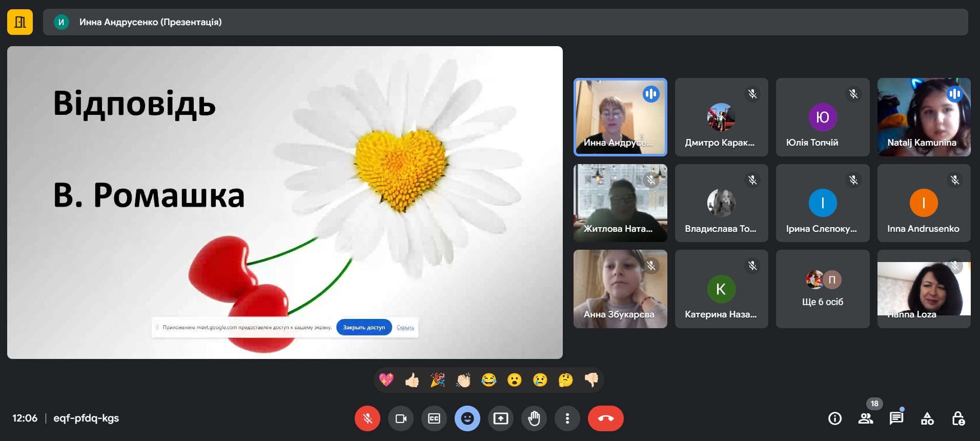Raise hand in the meeting
Image resolution: width=980 pixels, height=441 pixels.
tap(534, 418)
